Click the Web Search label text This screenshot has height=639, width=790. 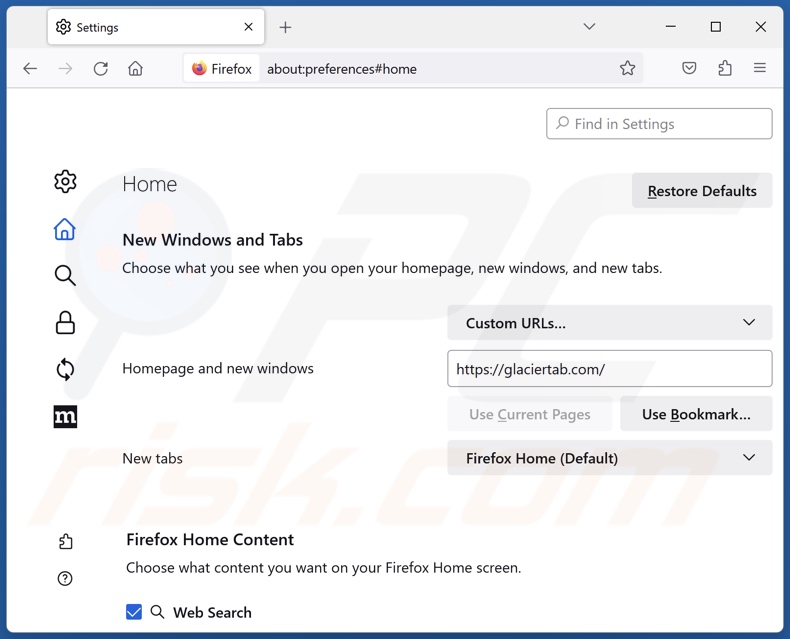[x=212, y=612]
